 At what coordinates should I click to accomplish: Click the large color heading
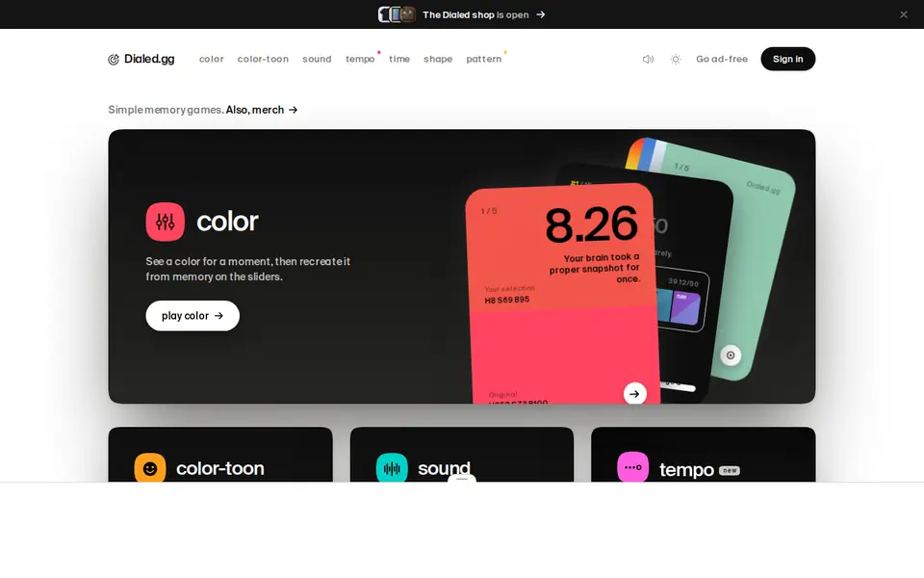(227, 222)
